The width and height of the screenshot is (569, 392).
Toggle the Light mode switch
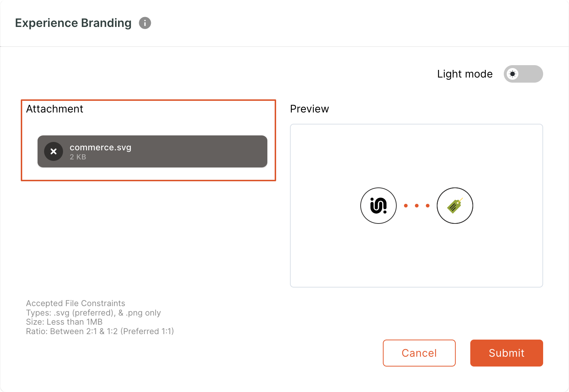tap(523, 74)
